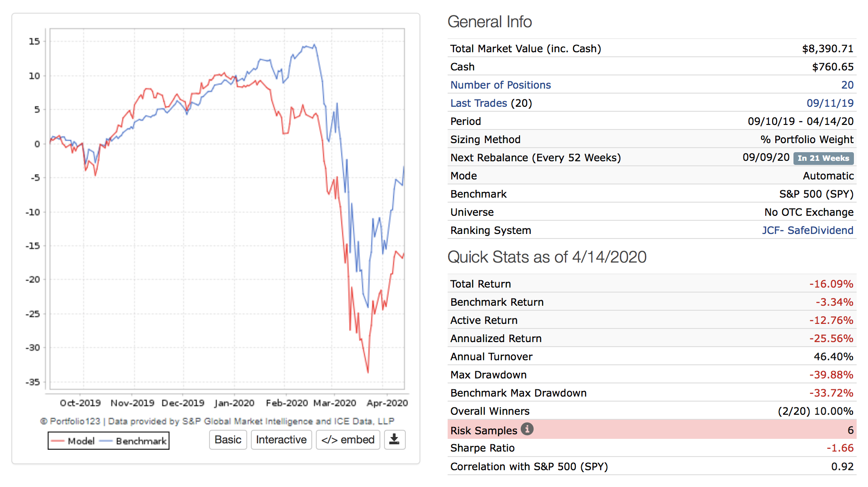
Task: Click the Total Return value
Action: [831, 284]
